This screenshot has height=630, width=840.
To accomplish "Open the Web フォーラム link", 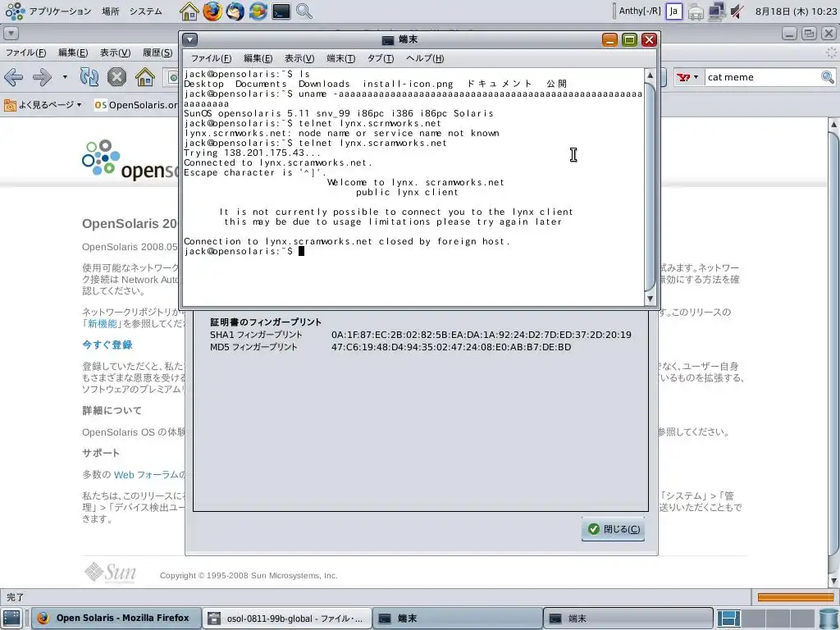I will (149, 475).
